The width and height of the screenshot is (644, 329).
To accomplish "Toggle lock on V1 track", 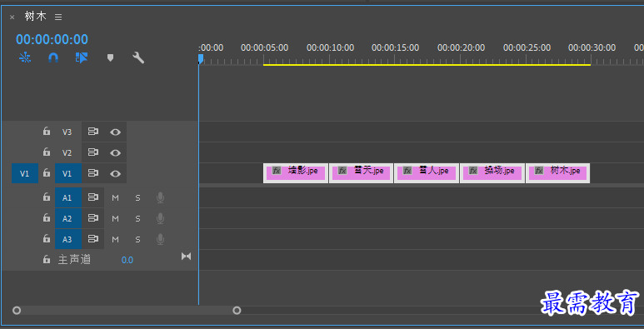I will pyautogui.click(x=47, y=173).
